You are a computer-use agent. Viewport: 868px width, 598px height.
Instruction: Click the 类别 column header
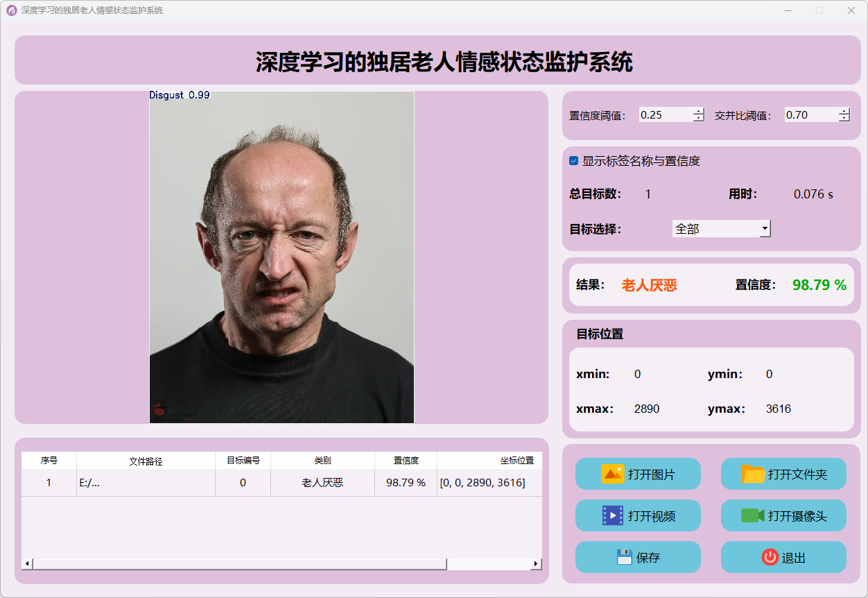pyautogui.click(x=322, y=461)
